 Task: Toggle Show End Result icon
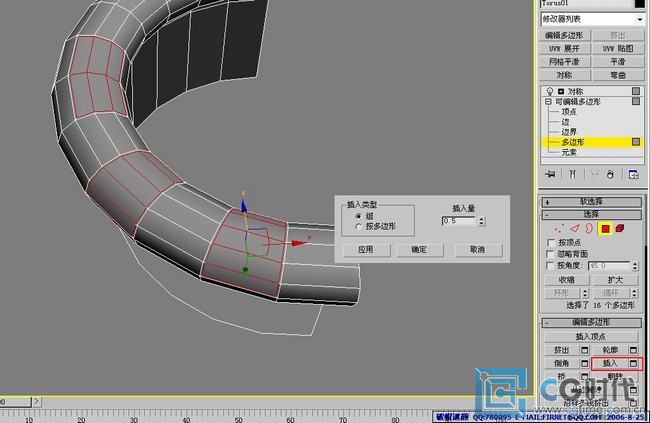(x=572, y=174)
